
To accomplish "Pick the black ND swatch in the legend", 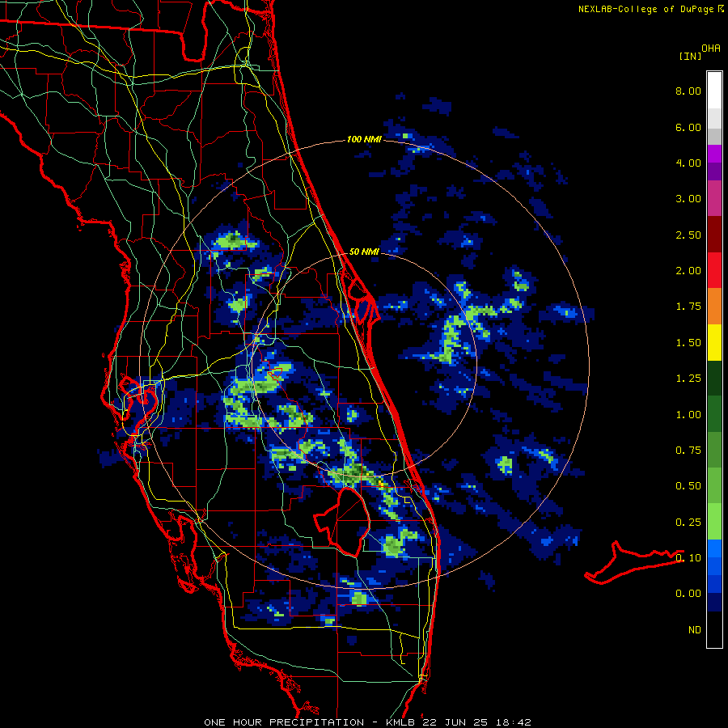I will [714, 629].
